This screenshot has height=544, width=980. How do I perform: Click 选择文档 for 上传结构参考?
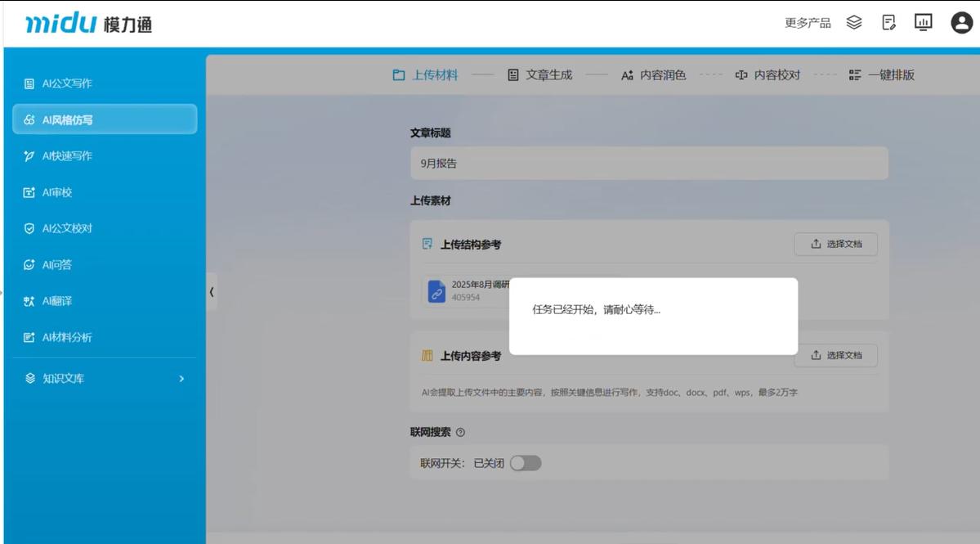coord(835,244)
